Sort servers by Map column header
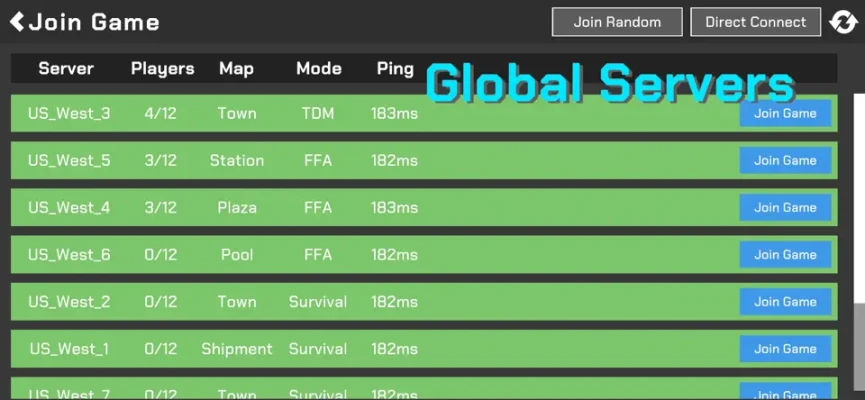This screenshot has width=865, height=400. pyautogui.click(x=236, y=68)
